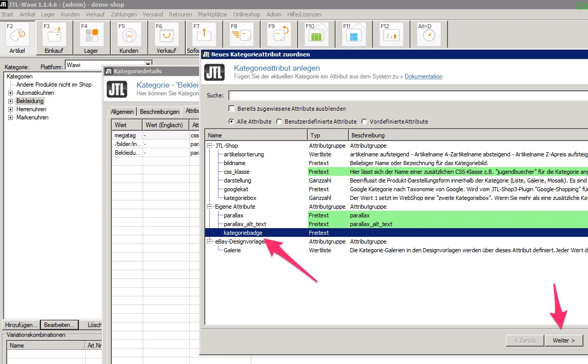Select 'Vordefinierte Attribute' radio button
The height and width of the screenshot is (364, 588).
point(364,122)
